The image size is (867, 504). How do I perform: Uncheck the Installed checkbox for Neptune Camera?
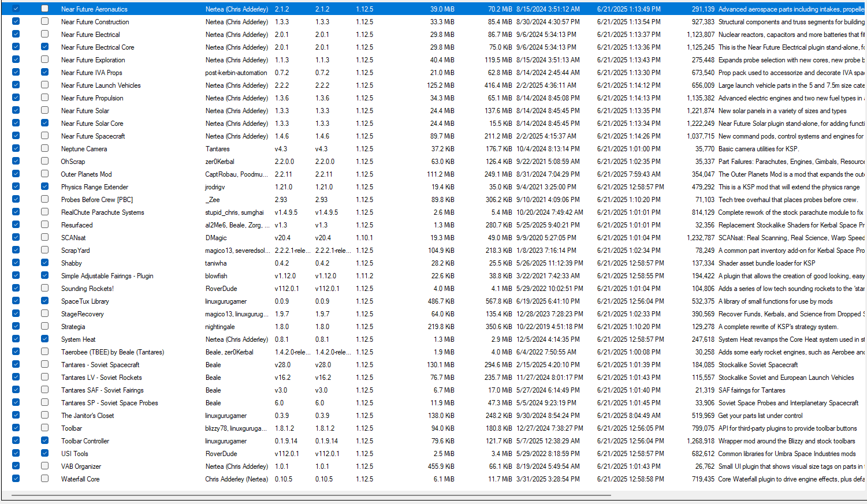(x=16, y=148)
